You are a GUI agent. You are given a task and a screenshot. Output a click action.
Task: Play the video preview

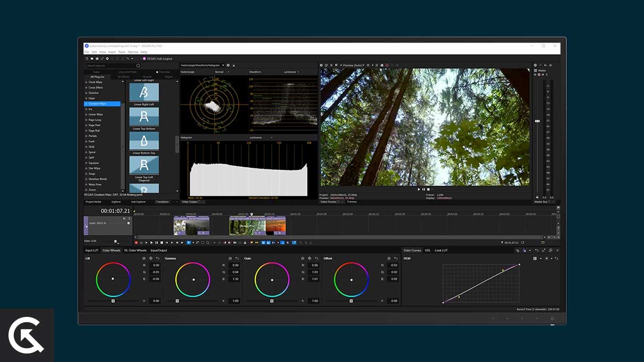pos(419,189)
